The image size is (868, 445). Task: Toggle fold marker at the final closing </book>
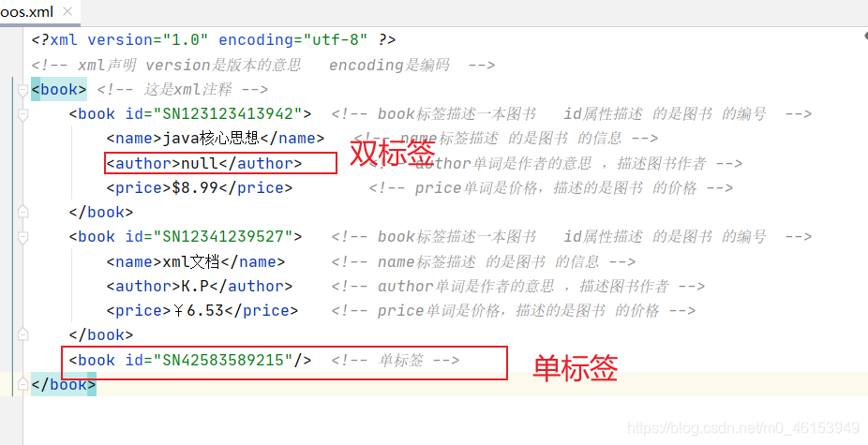[22, 384]
